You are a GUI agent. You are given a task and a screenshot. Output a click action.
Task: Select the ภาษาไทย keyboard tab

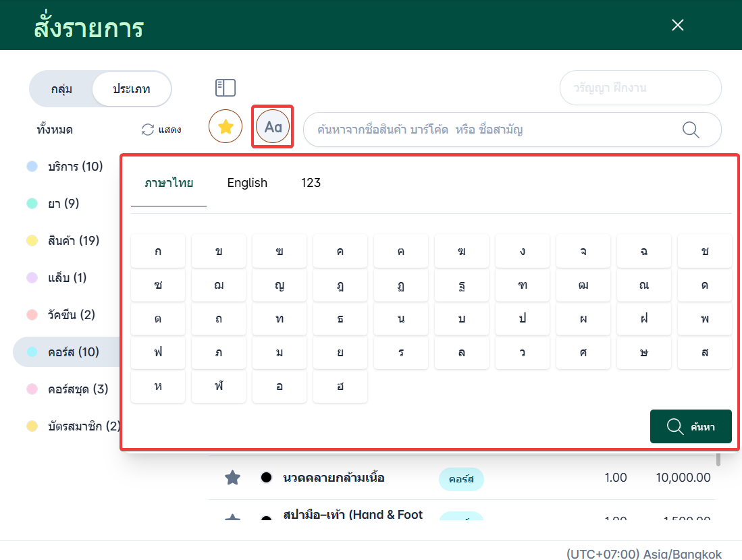169,183
